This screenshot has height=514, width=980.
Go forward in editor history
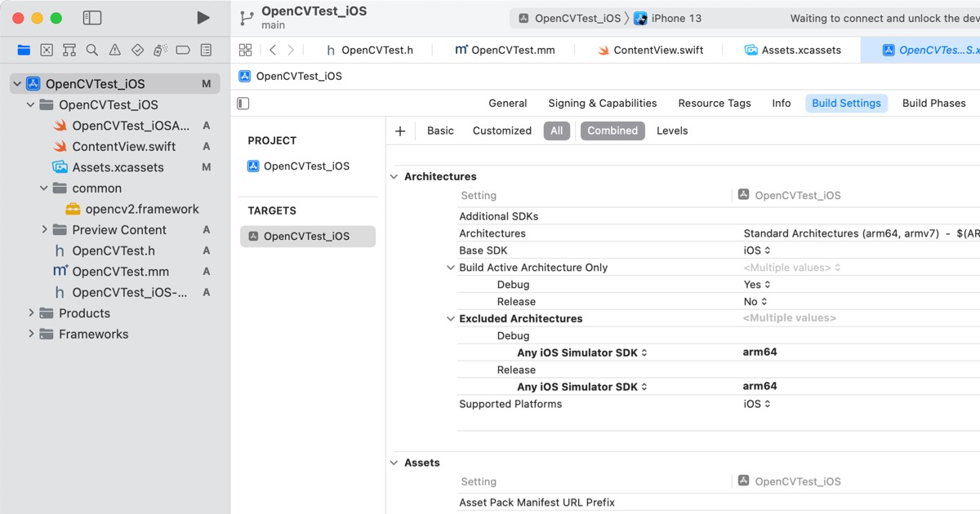(x=291, y=50)
